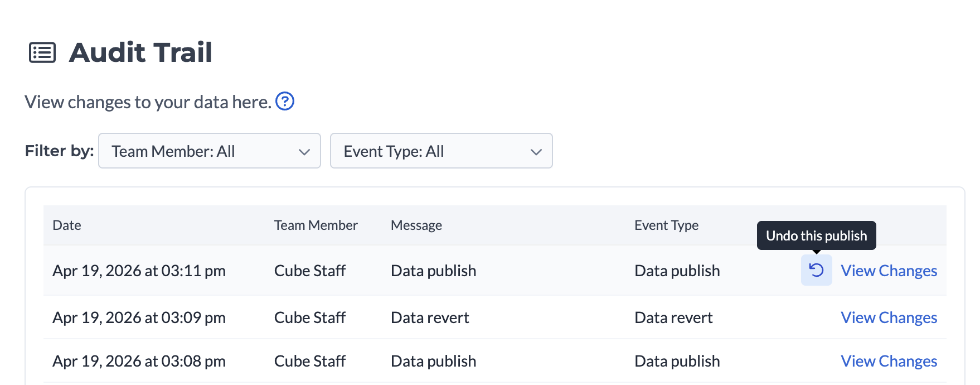Select the Message column header
Screen dimensions: 980x385
[x=416, y=225]
